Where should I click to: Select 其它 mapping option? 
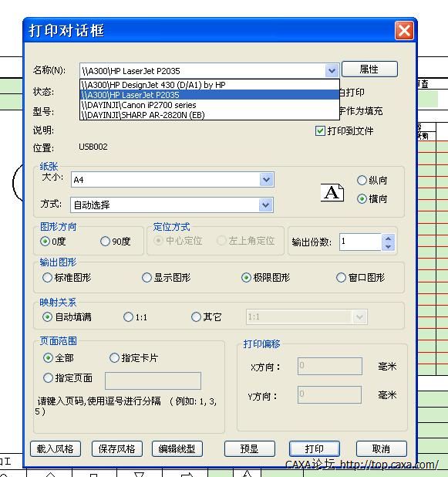[x=196, y=317]
